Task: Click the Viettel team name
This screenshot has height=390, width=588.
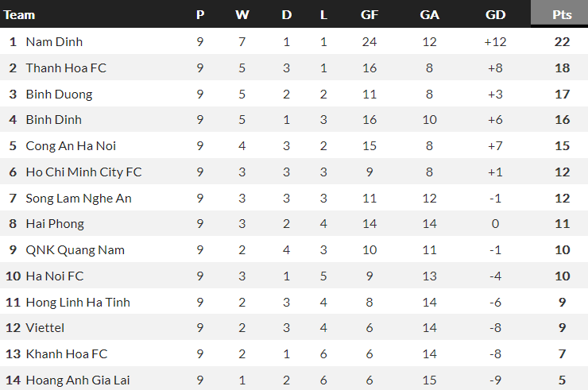Action: pyautogui.click(x=44, y=327)
